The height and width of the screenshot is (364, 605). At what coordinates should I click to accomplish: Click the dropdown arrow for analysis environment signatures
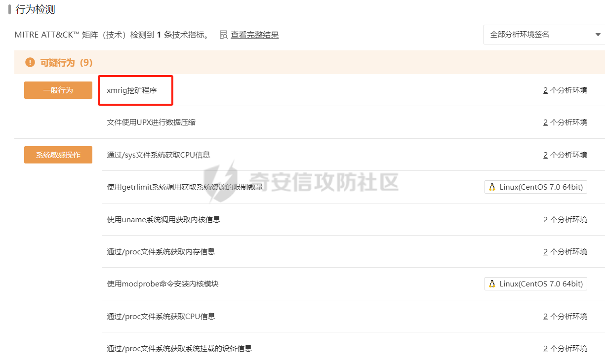598,35
